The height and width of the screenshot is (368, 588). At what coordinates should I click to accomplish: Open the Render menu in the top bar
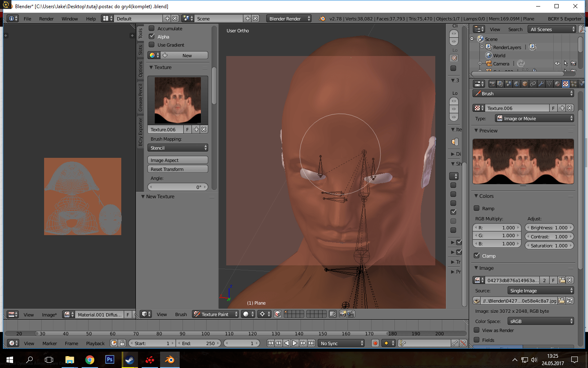tap(46, 18)
